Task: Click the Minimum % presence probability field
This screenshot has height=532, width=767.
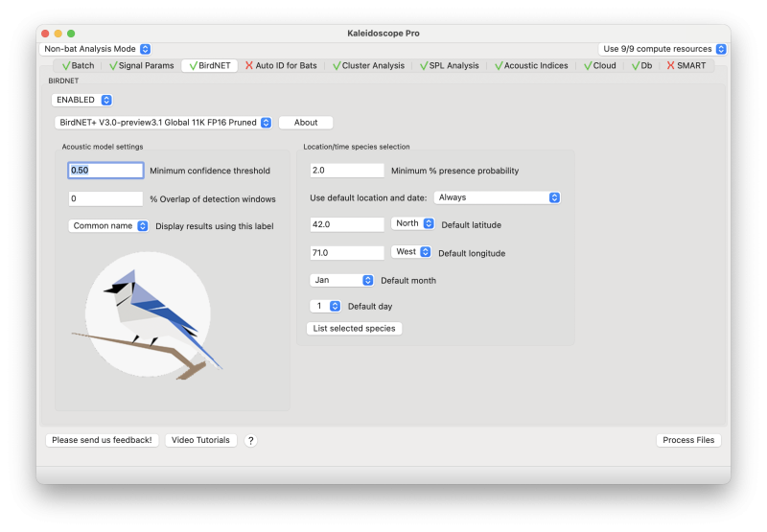Action: [347, 171]
